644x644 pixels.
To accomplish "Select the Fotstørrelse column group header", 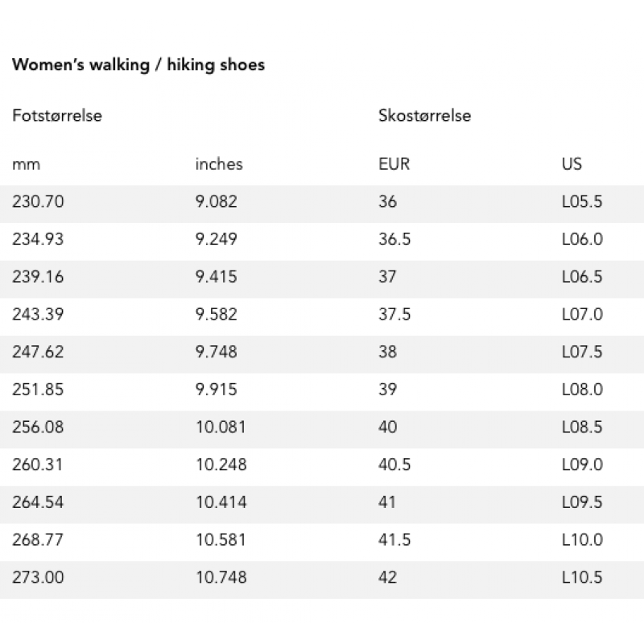I will click(x=57, y=115).
